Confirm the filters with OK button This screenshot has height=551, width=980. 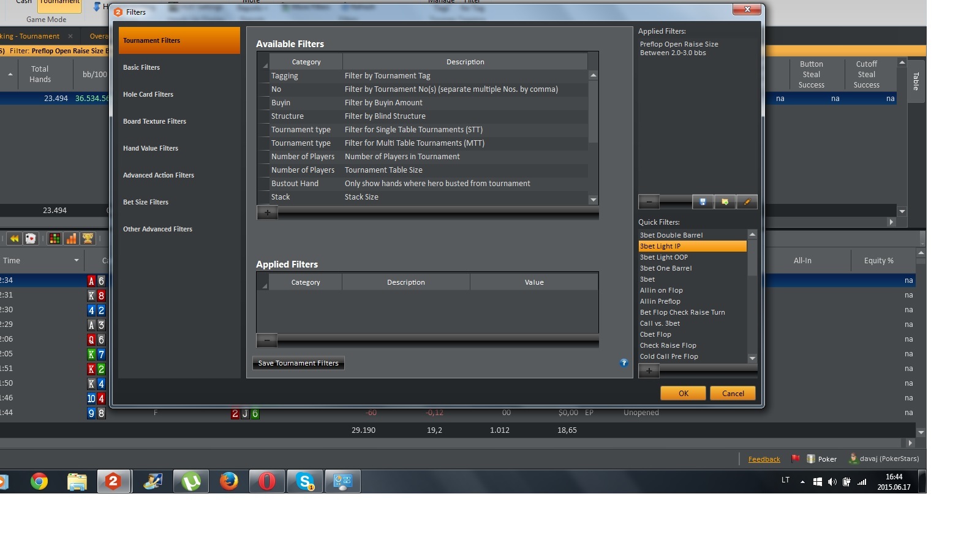pos(684,394)
